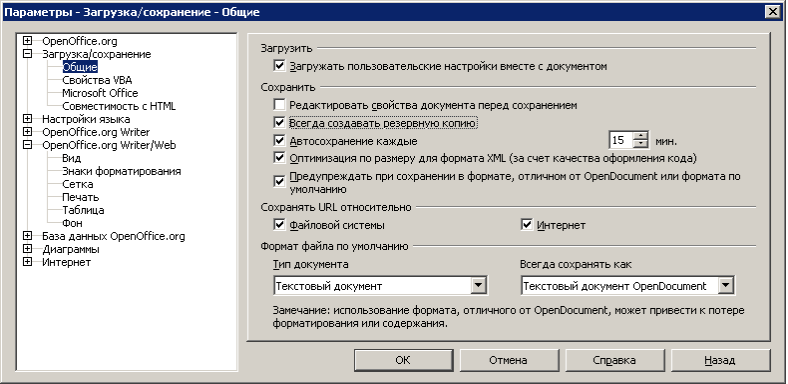Image resolution: width=788 pixels, height=384 pixels.
Task: Expand the OpenOffice.org tree node
Action: click(x=27, y=41)
